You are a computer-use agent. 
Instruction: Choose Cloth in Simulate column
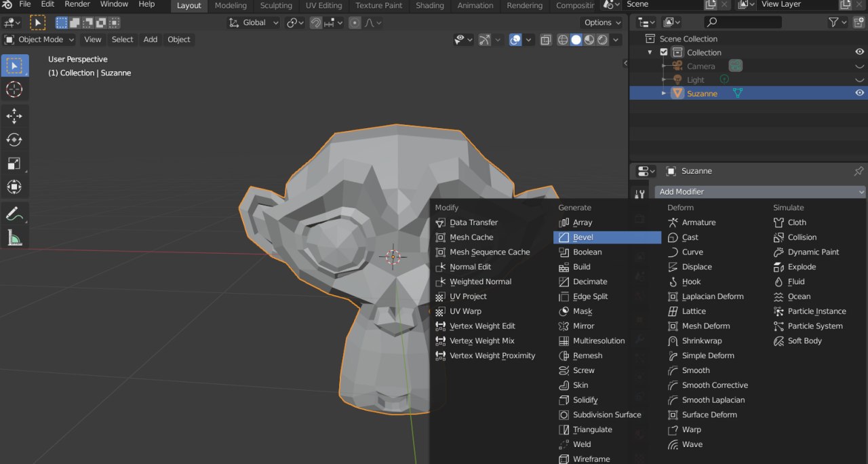tap(790, 223)
